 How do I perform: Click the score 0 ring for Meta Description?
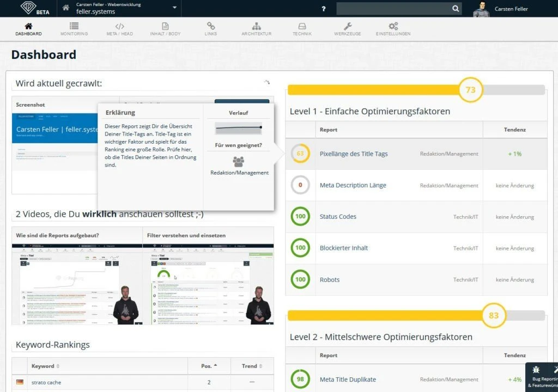[x=300, y=185]
